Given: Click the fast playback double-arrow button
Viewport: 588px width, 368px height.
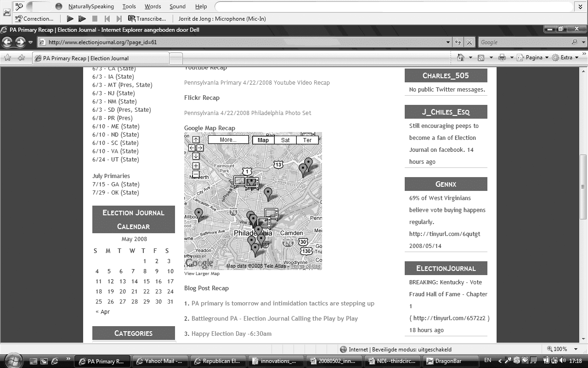Looking at the screenshot, I should point(82,19).
